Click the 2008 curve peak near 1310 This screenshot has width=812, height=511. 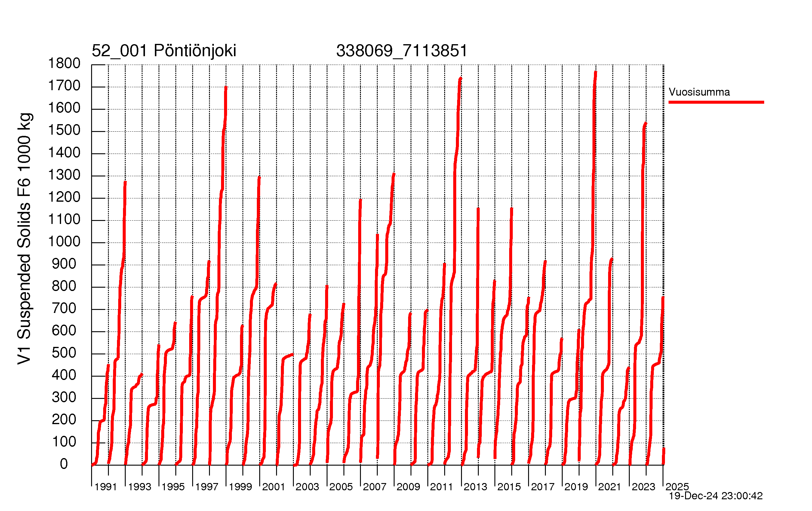click(394, 174)
